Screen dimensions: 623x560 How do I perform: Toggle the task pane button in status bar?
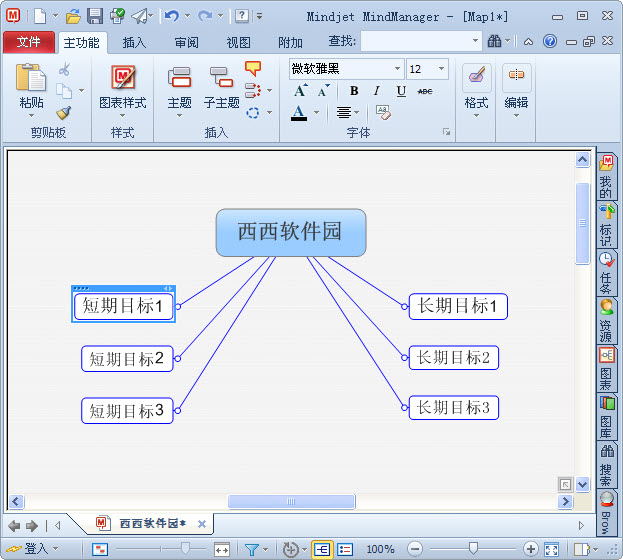click(581, 549)
